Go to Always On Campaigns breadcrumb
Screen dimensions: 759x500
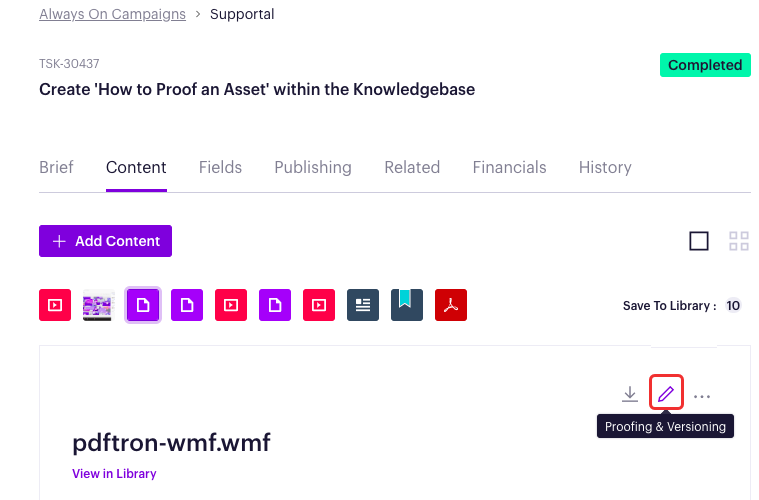tap(112, 14)
